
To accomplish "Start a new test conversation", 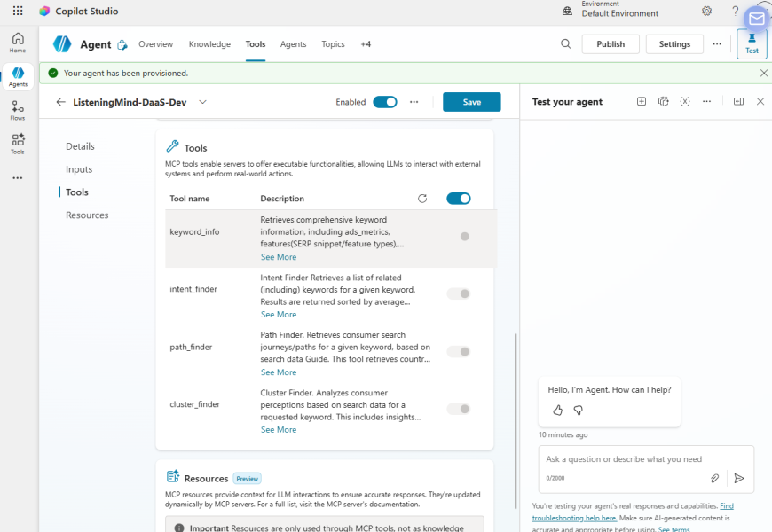I will 642,102.
